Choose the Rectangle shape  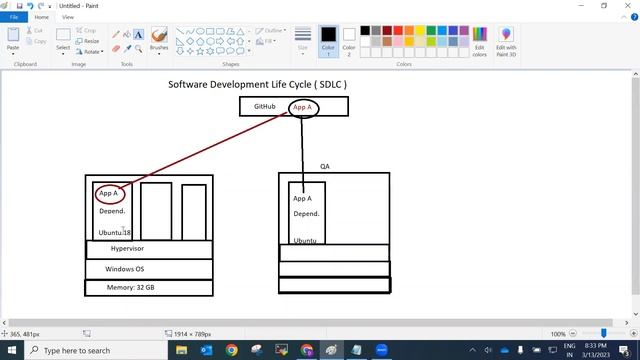pos(210,31)
